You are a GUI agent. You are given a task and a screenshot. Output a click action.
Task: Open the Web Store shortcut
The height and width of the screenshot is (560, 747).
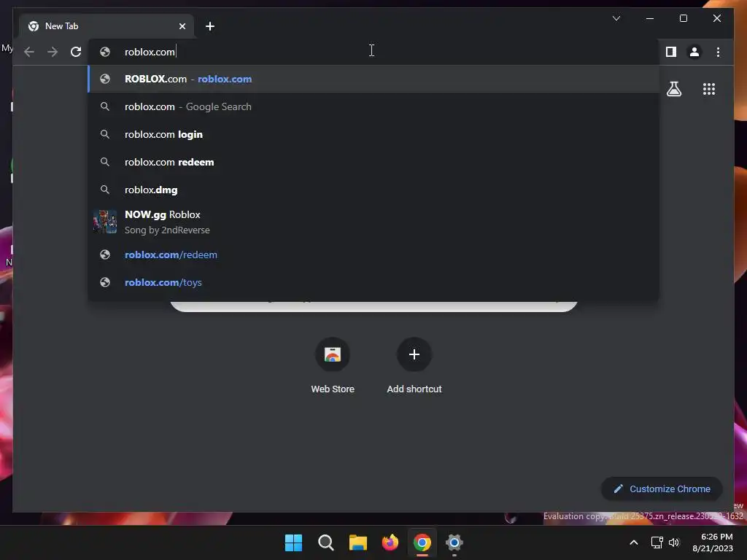coord(333,365)
